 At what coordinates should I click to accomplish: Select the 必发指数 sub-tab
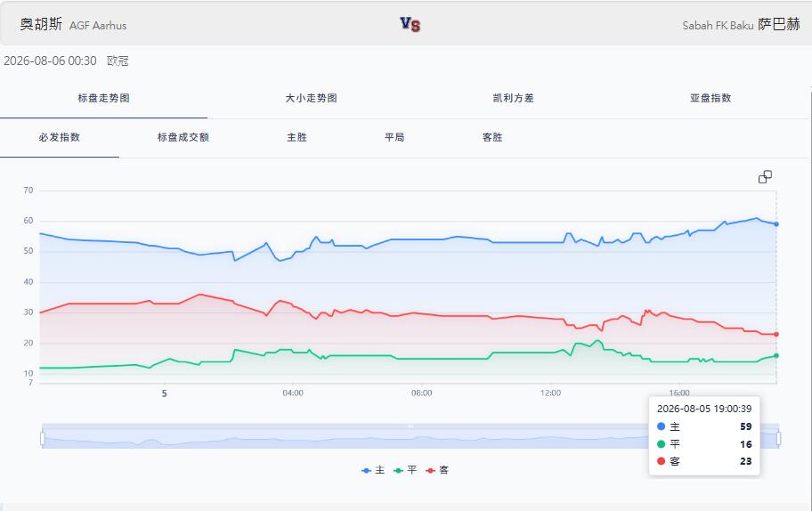click(x=60, y=137)
